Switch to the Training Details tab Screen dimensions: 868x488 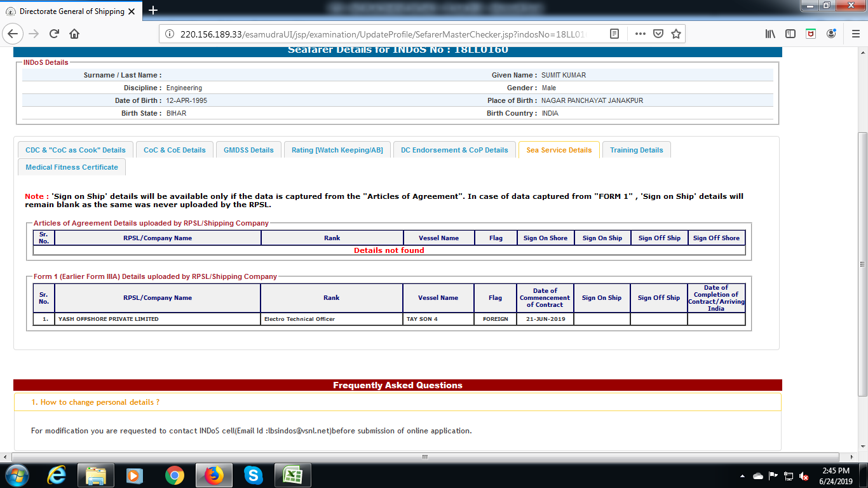click(636, 150)
